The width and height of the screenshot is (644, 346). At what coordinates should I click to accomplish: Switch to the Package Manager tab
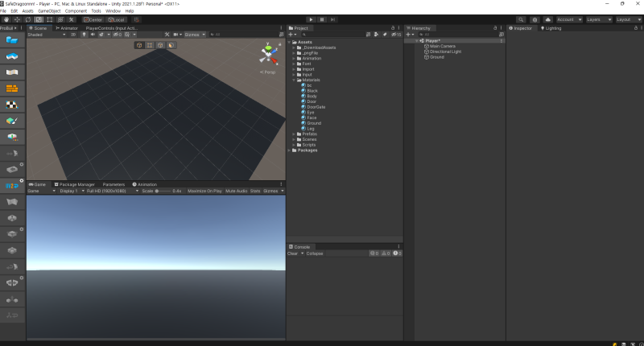pyautogui.click(x=74, y=184)
